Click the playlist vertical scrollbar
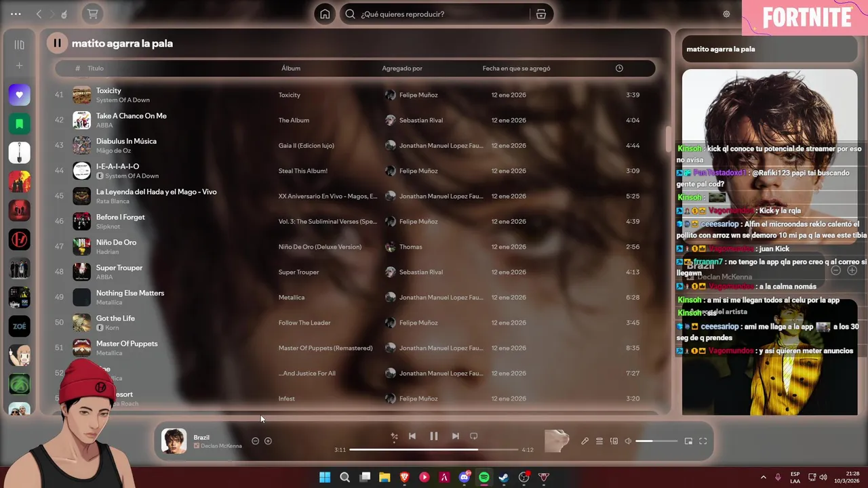Screen dimensions: 868x488 coord(668,139)
